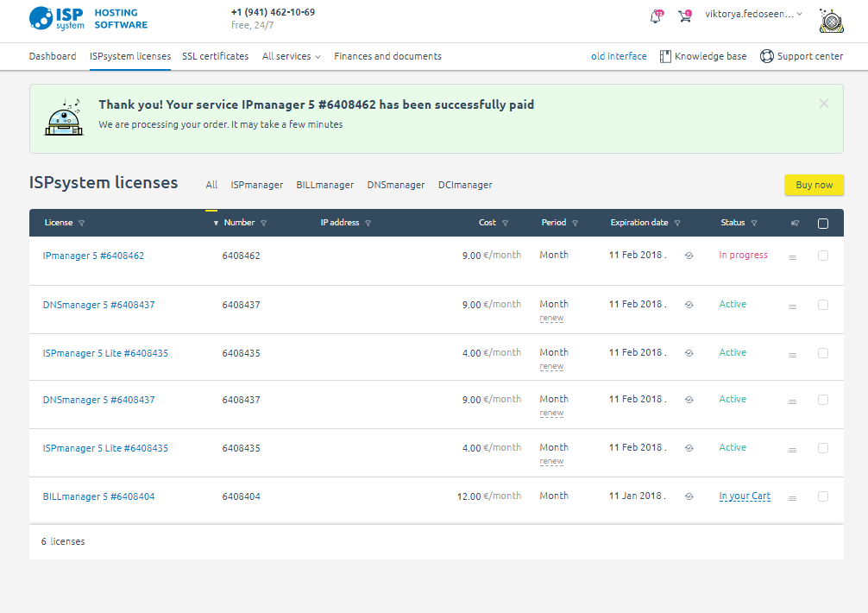Filter licenses by DNSmanager
The image size is (868, 613).
click(x=396, y=185)
